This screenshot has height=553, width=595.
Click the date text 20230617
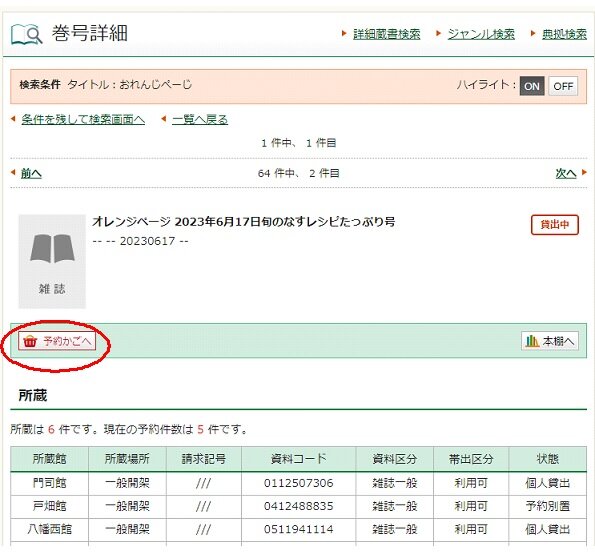(147, 241)
